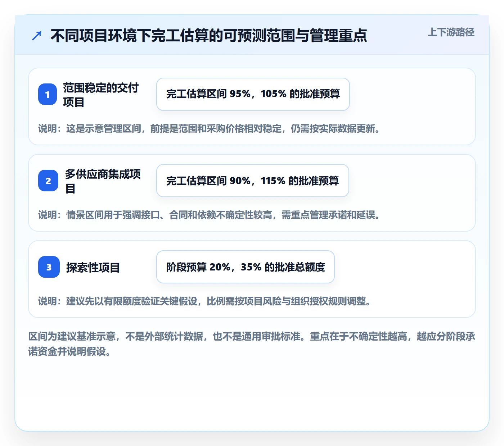Click the note starting 说明：情景区间用于强调接口

point(209,215)
